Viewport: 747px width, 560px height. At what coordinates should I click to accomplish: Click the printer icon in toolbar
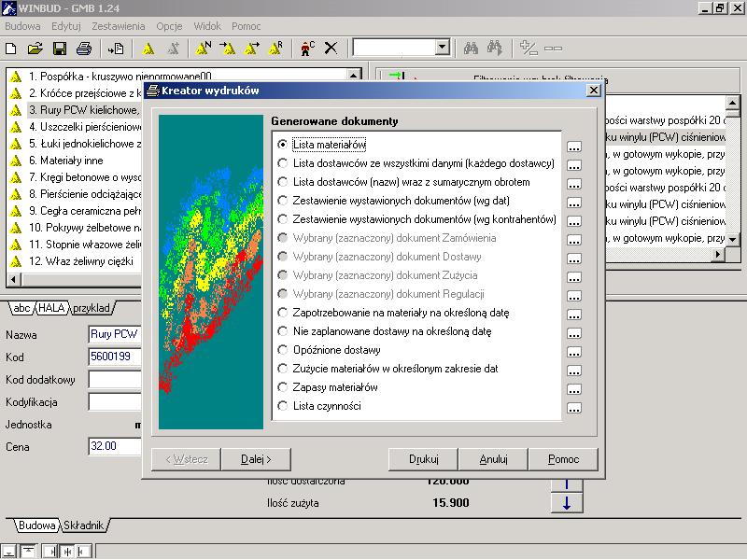[83, 48]
